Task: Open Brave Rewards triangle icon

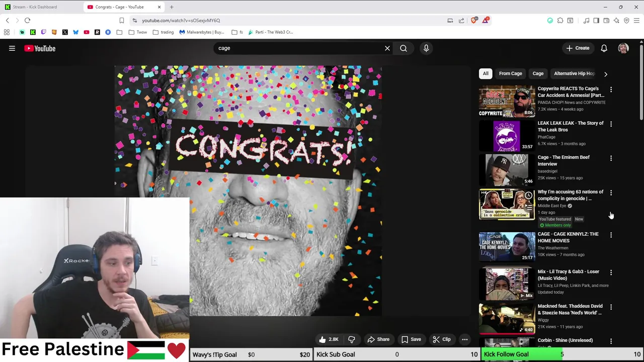Action: coord(486,21)
